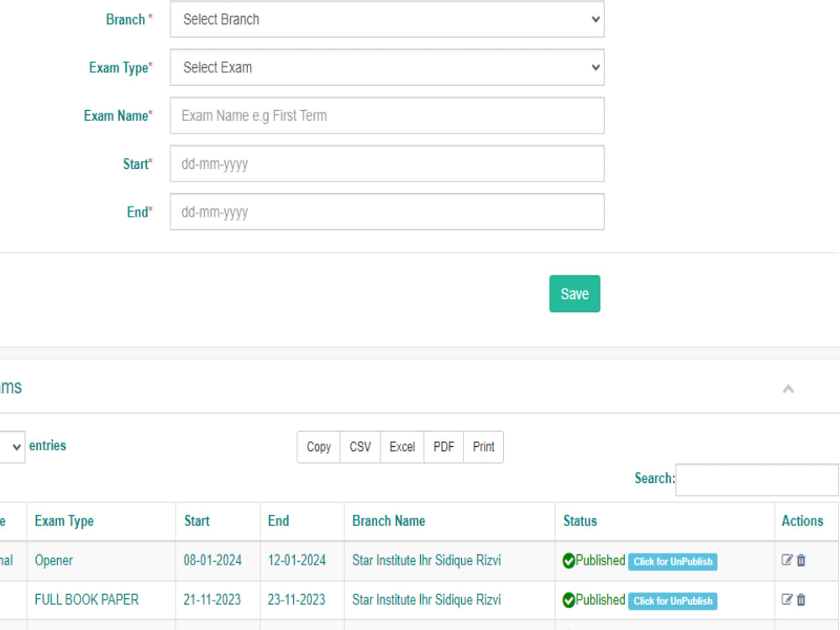The image size is (840, 630).
Task: Copy the exam table data
Action: pyautogui.click(x=318, y=446)
